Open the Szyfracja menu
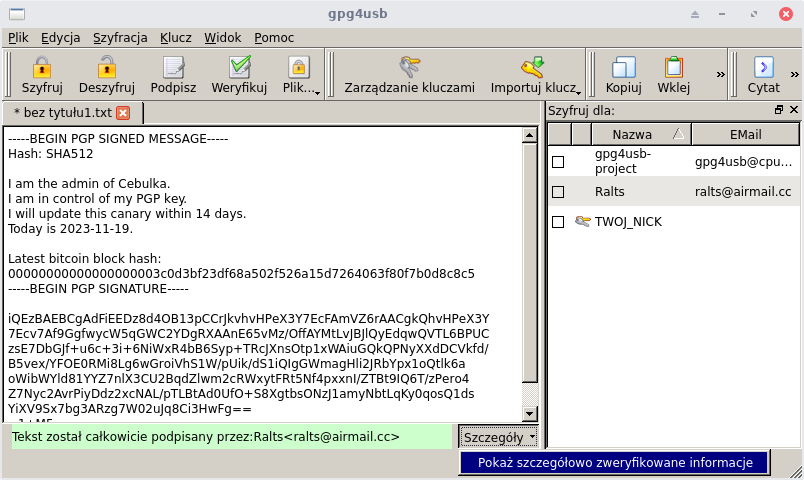This screenshot has height=480, width=804. 120,37
